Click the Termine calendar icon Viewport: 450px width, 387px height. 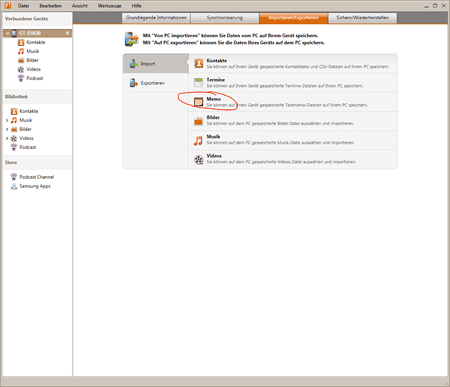tap(199, 82)
